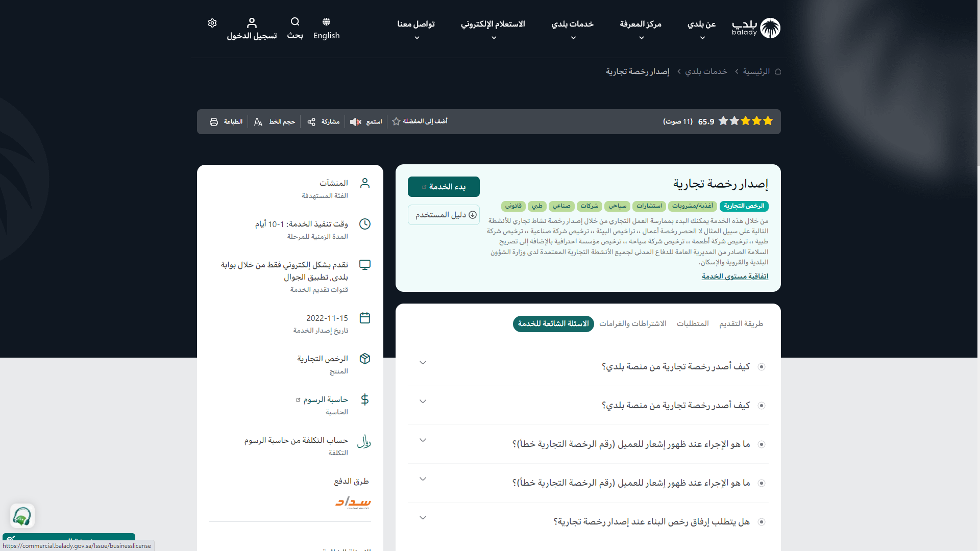
Task: Switch to المتطلبات tab
Action: [x=693, y=323]
